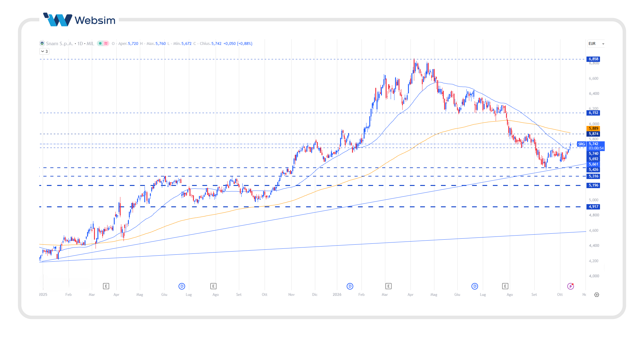Screen dimensions: 644x337
Task: Open the E earnings marker near Mar–Apr 2025
Action: pos(106,286)
